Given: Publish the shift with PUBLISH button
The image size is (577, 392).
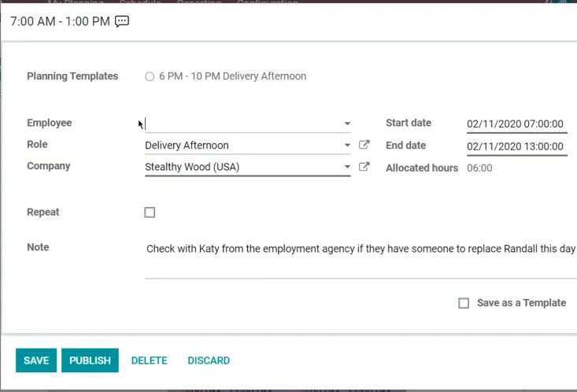Looking at the screenshot, I should pyautogui.click(x=90, y=361).
